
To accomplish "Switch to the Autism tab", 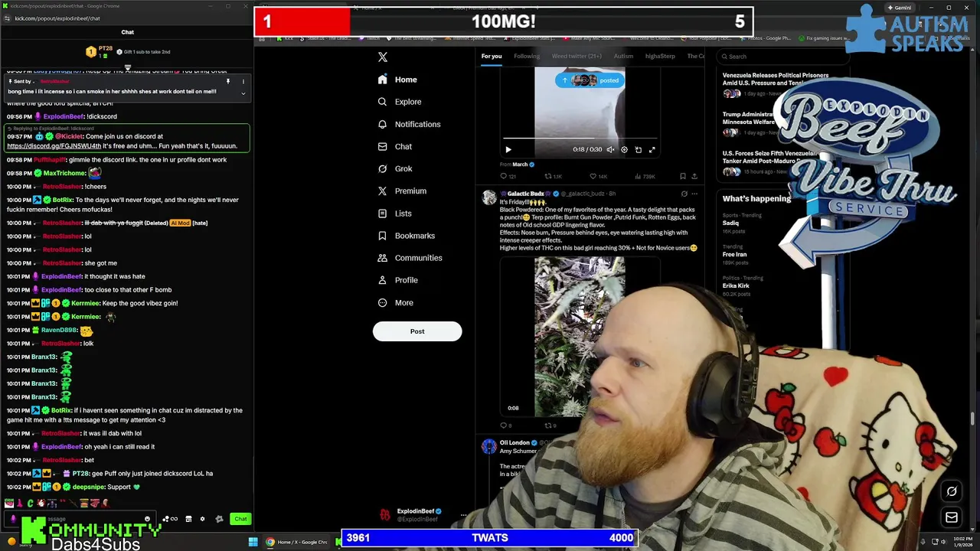I will point(623,56).
